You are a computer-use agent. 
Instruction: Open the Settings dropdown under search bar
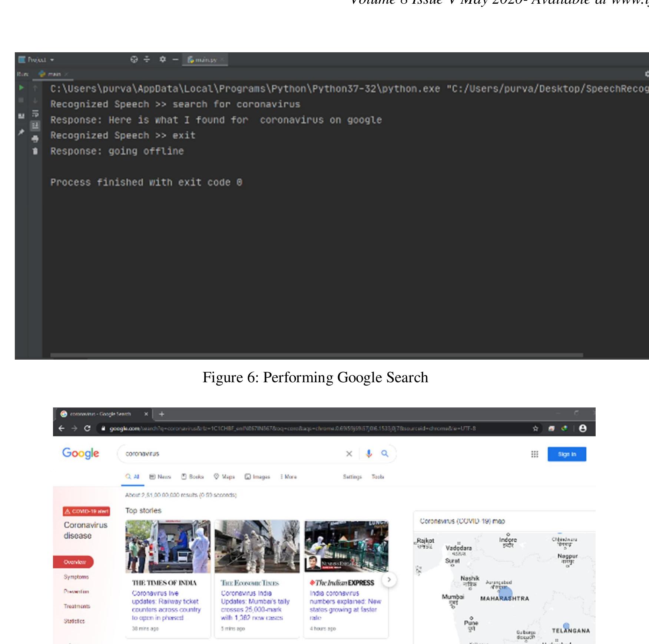coord(352,477)
